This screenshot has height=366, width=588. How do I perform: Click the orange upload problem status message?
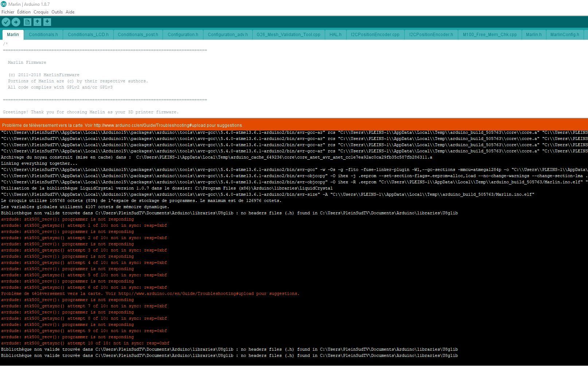click(122, 125)
